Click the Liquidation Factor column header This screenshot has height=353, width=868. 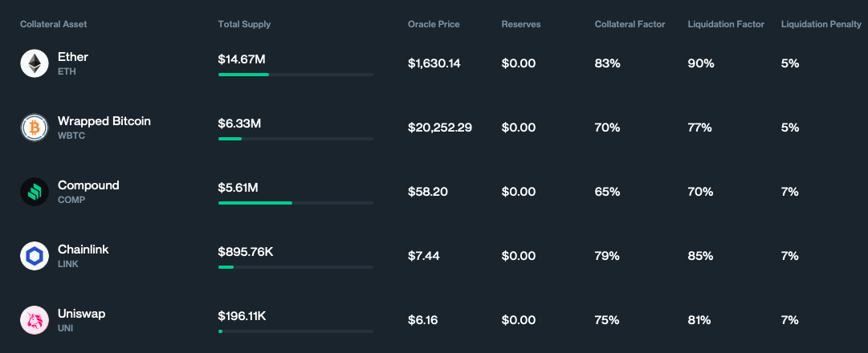(x=726, y=24)
